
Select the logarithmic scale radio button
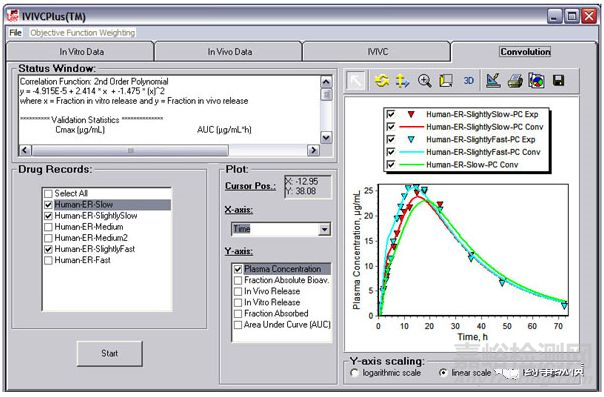(354, 373)
